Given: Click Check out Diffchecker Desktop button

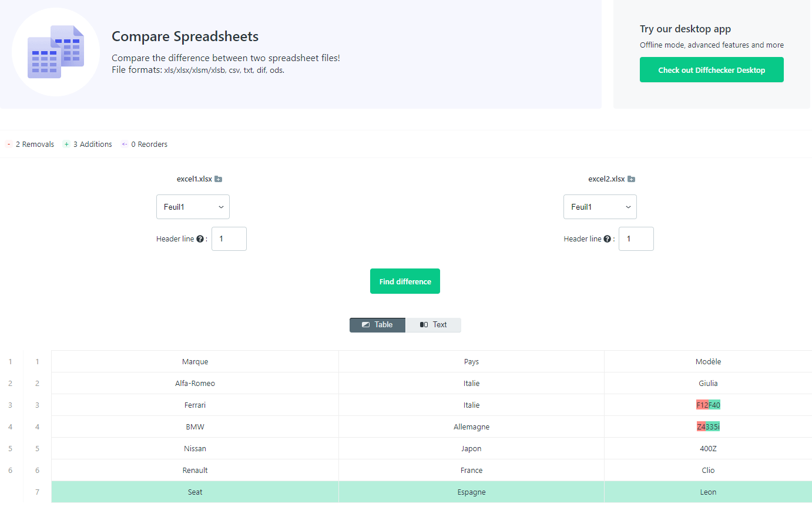Looking at the screenshot, I should coord(712,70).
